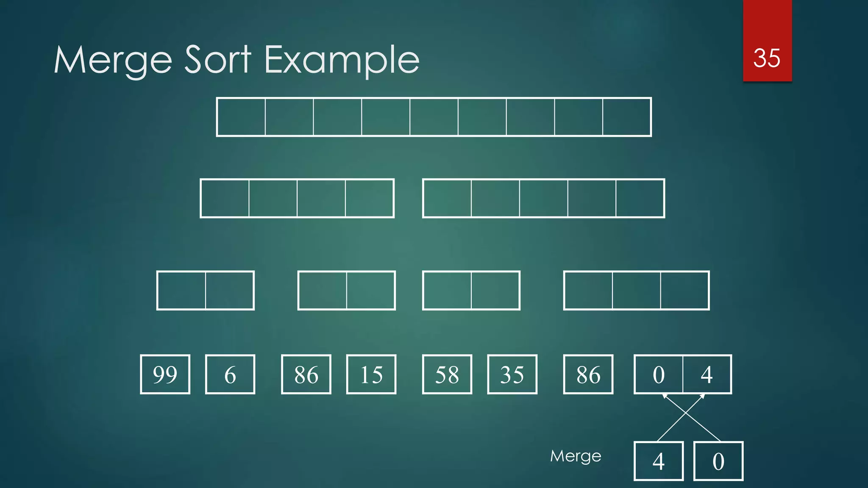Click the bottom box containing 0

click(x=718, y=461)
